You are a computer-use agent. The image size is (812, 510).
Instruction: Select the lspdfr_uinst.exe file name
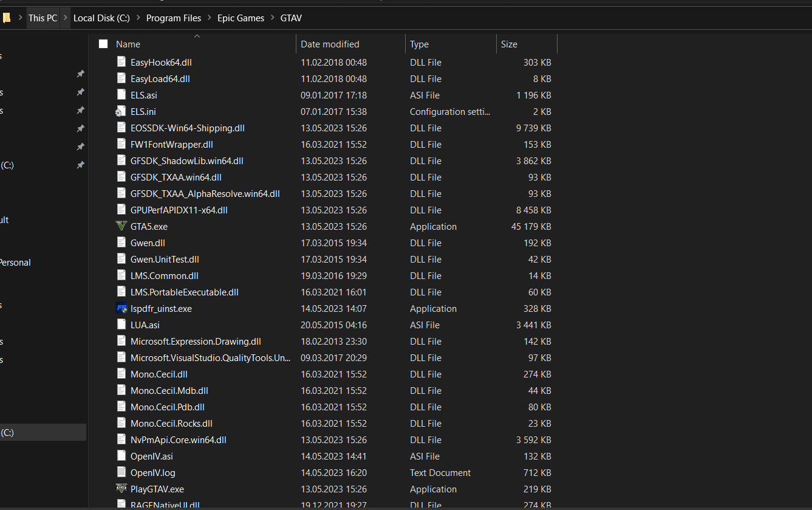(161, 308)
